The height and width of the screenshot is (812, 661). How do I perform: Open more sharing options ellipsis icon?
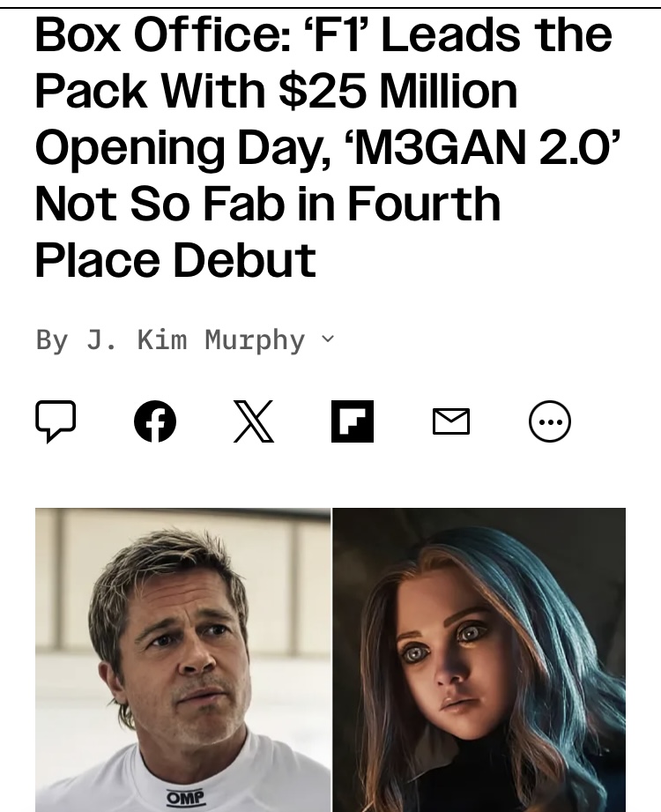click(x=550, y=421)
